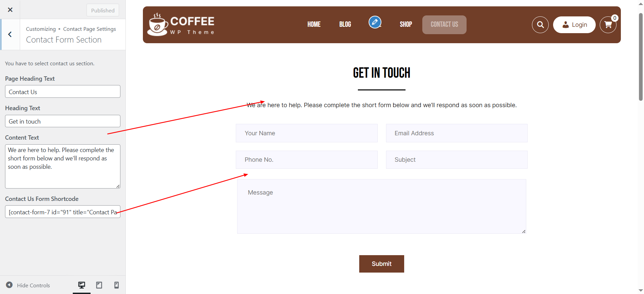This screenshot has height=294, width=644.
Task: Open search via the magnifier icon
Action: tap(540, 25)
